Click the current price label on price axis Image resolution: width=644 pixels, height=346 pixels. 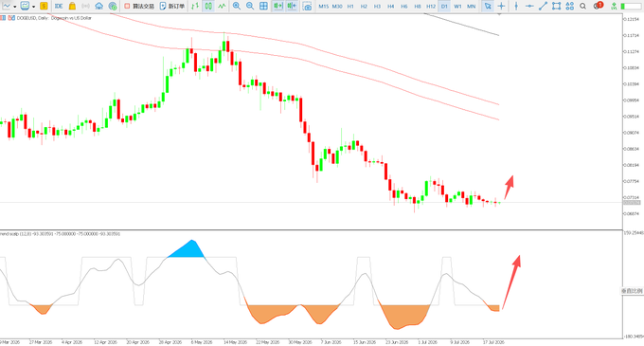click(x=632, y=203)
